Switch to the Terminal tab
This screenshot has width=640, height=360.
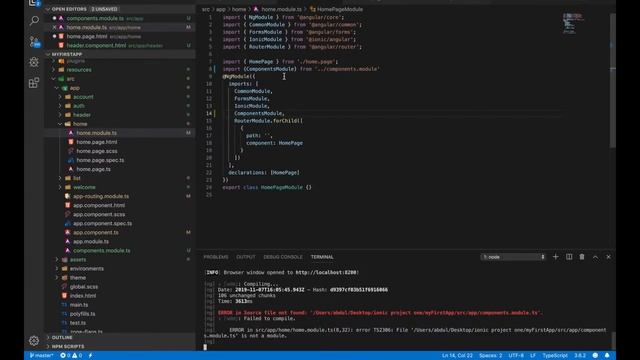click(322, 257)
